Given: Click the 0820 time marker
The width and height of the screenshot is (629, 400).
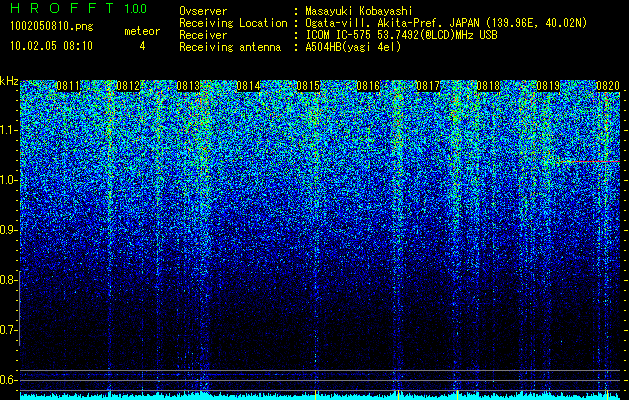Looking at the screenshot, I should point(608,86).
